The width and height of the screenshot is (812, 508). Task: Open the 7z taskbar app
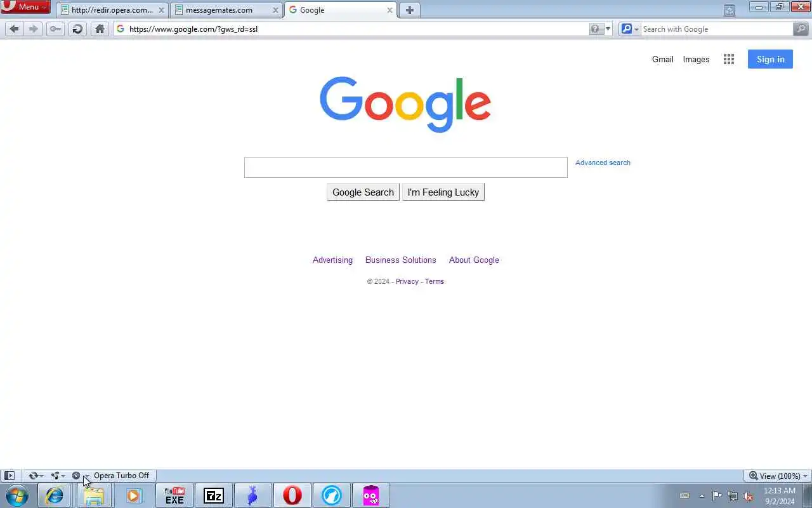click(214, 495)
